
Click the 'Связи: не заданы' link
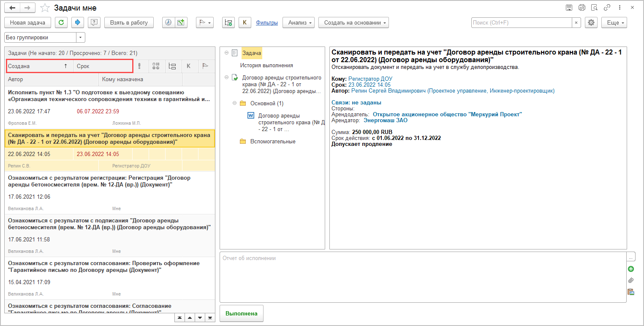(x=356, y=103)
